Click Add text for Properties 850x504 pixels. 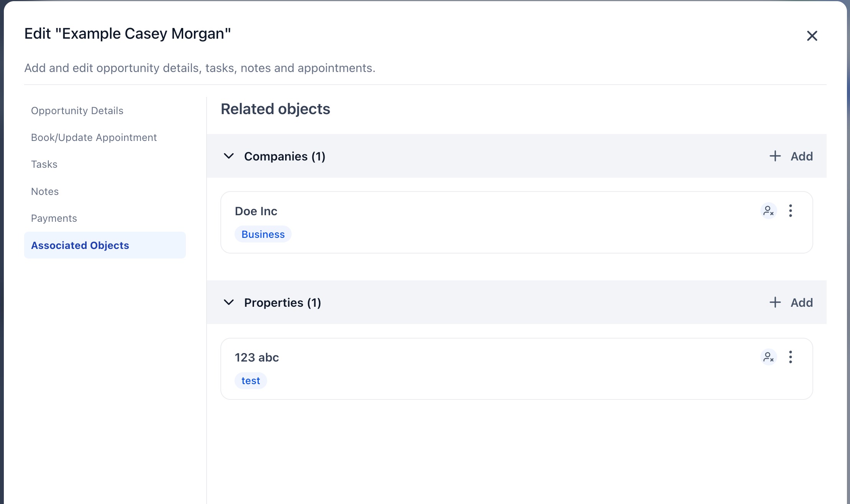(x=802, y=303)
